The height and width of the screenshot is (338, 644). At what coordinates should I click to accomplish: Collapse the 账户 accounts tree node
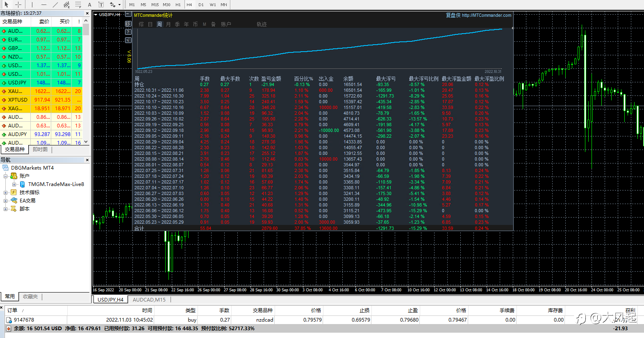[x=6, y=176]
